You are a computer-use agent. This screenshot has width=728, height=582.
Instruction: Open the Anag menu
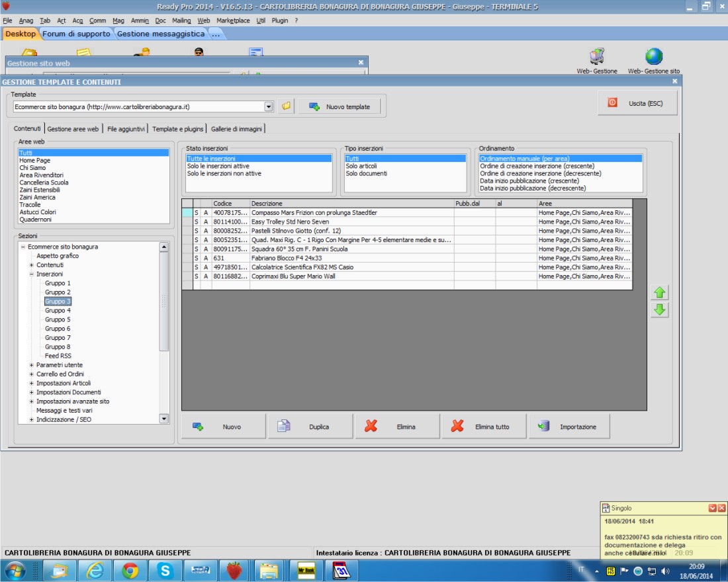[x=26, y=21]
